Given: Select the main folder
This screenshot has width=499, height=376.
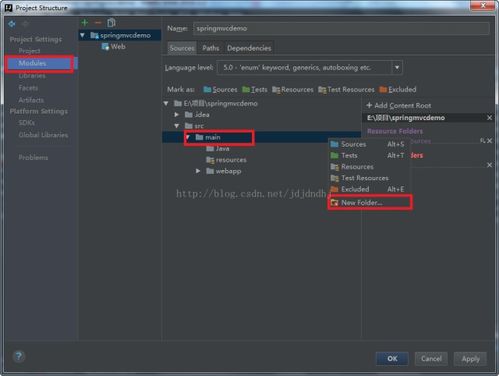Looking at the screenshot, I should (x=208, y=137).
